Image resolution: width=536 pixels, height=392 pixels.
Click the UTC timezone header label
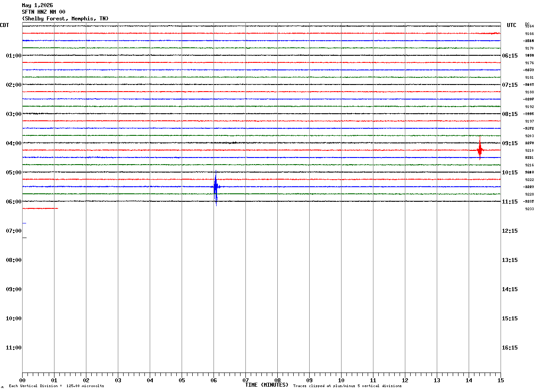tap(512, 25)
